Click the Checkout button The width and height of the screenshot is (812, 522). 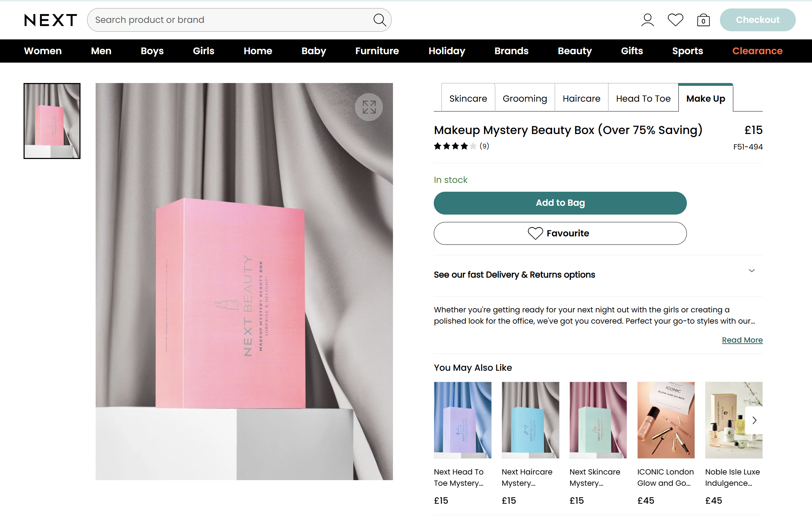tap(758, 20)
